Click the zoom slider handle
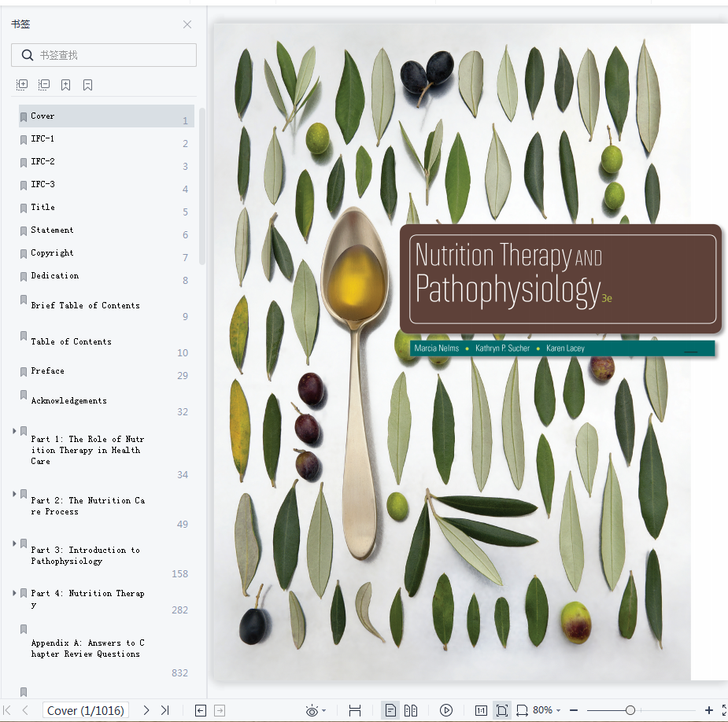 tap(630, 710)
